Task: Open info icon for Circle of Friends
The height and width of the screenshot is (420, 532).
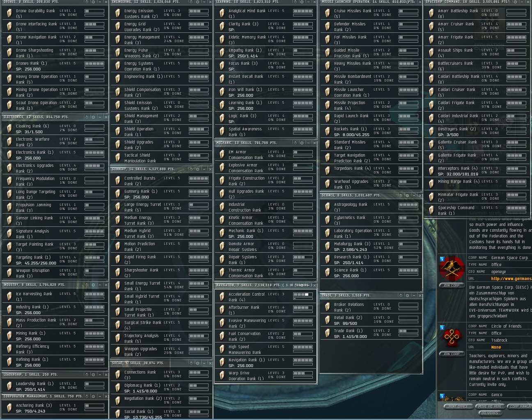Action: (442, 327)
